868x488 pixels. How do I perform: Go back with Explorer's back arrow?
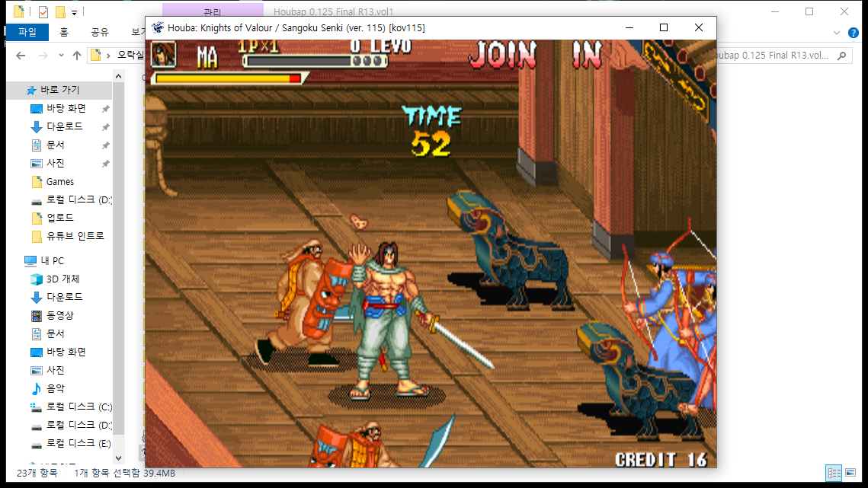point(21,56)
